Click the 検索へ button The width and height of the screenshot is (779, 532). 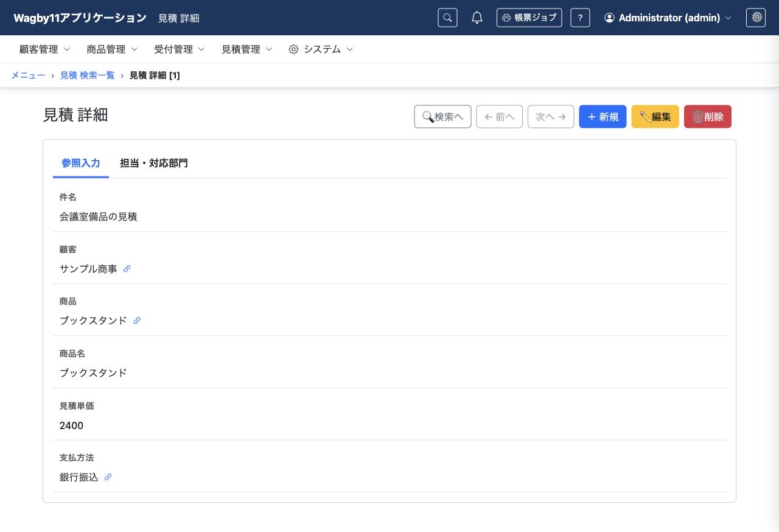point(442,117)
